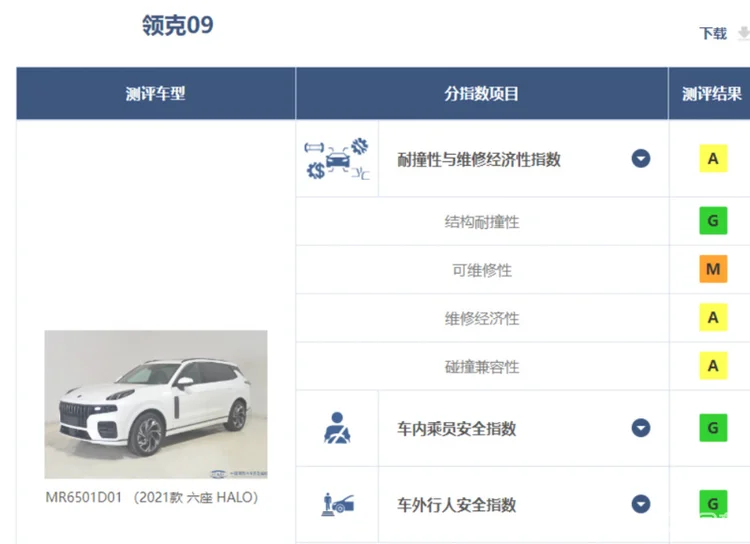The height and width of the screenshot is (544, 750).
Task: Select the 车内乘员安全指数 label
Action: (456, 429)
